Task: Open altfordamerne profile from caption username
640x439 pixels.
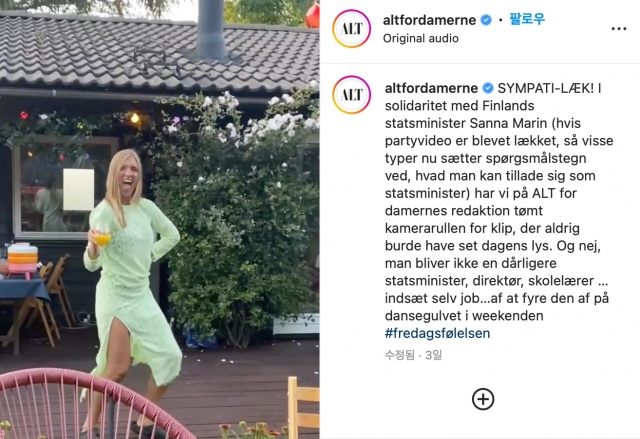Action: pos(431,88)
